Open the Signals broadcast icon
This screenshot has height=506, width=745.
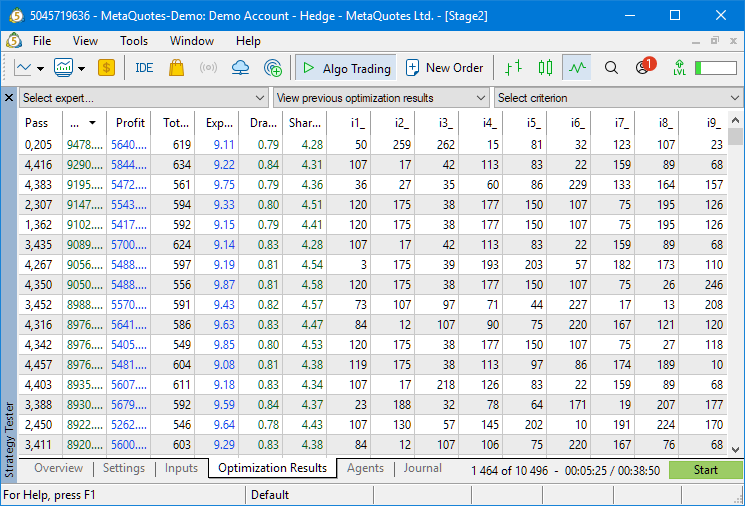point(208,68)
